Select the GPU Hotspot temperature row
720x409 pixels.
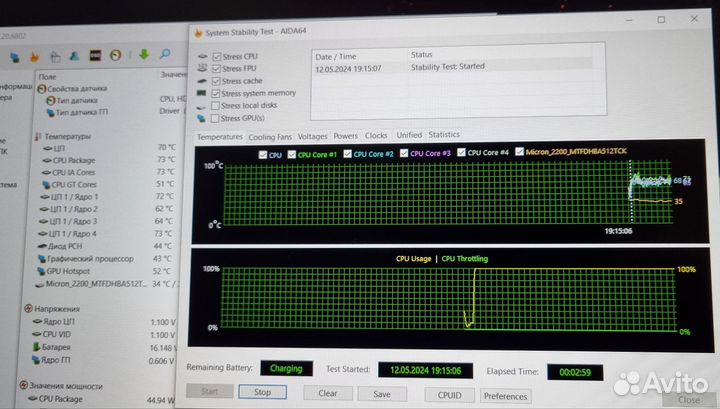[104, 271]
